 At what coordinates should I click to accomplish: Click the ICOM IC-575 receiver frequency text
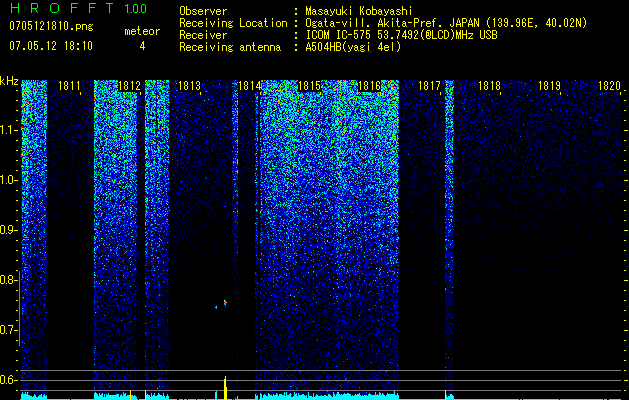(401, 35)
